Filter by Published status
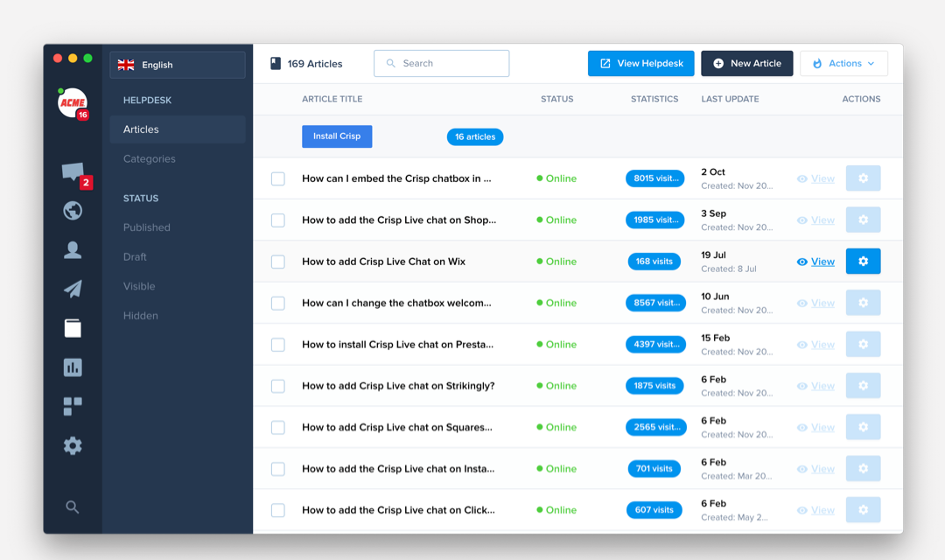 146,227
